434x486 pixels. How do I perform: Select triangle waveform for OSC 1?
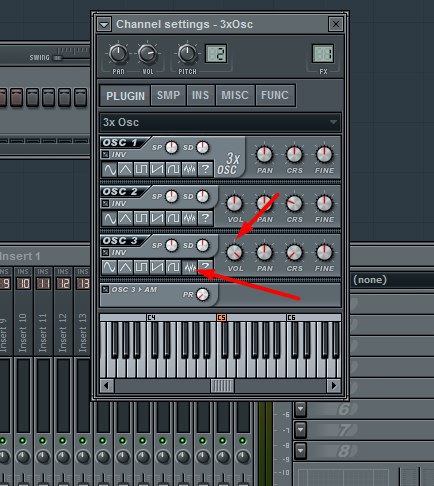coord(125,169)
